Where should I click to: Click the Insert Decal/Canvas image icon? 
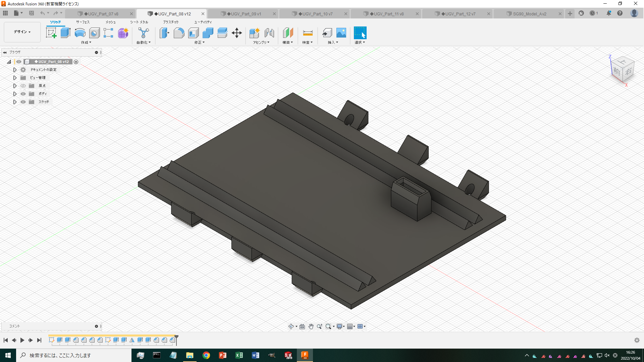(341, 33)
